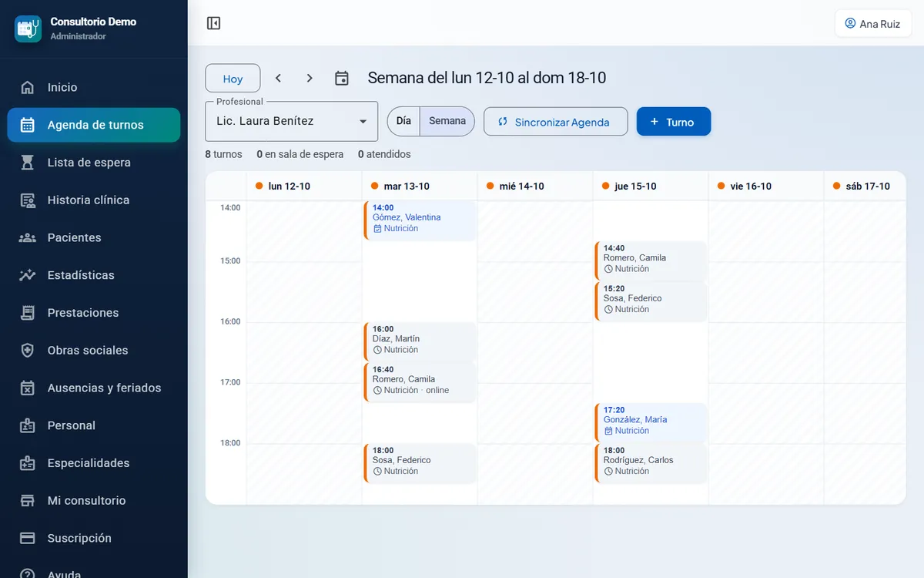Open the date picker calendar icon
Viewport: 924px width, 578px height.
pos(342,78)
